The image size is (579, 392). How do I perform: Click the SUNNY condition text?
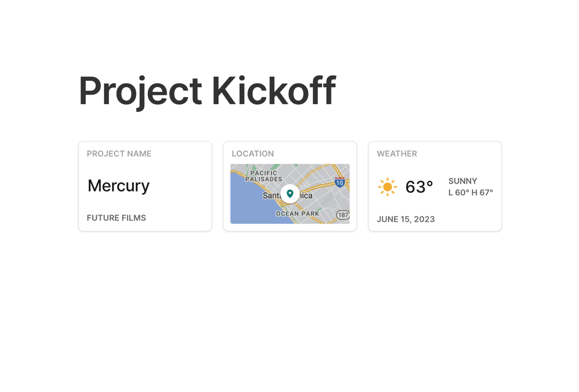(463, 181)
